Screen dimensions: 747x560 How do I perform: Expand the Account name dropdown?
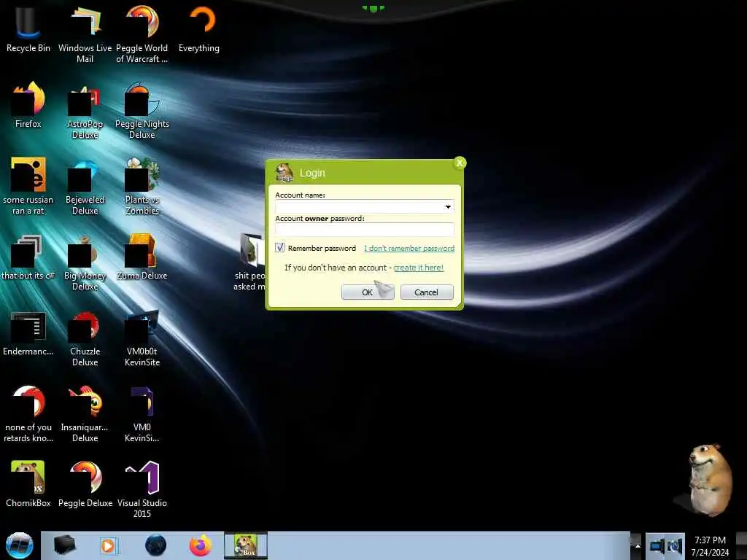(448, 206)
